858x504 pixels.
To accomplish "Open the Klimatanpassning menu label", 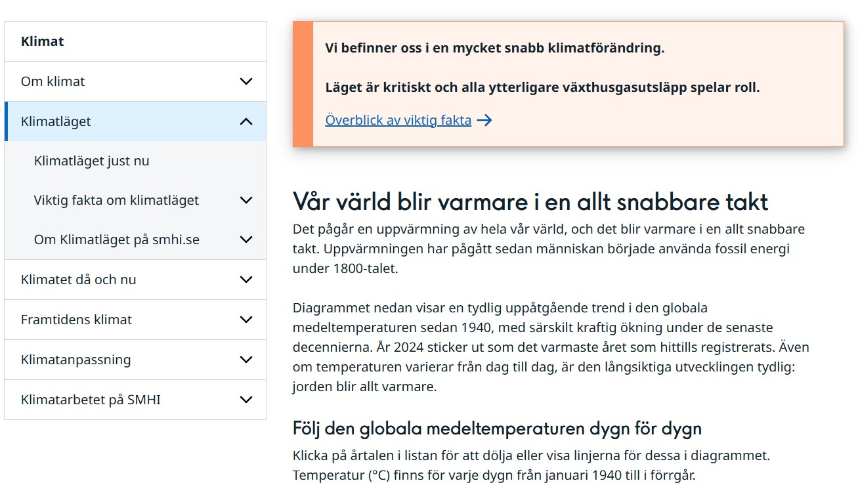I will 75,360.
